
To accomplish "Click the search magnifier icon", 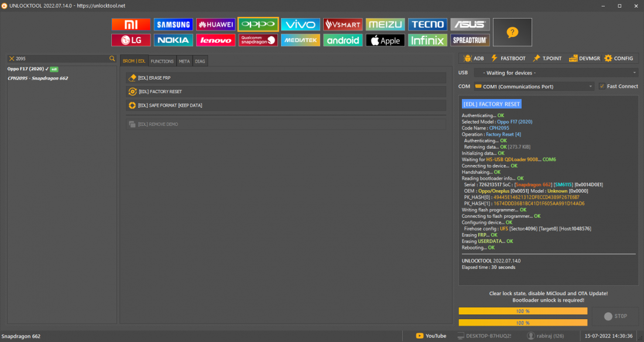I will [112, 59].
